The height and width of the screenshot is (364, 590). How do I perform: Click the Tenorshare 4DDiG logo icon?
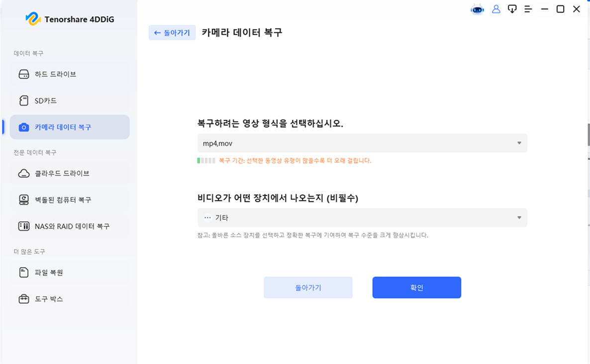coord(33,19)
